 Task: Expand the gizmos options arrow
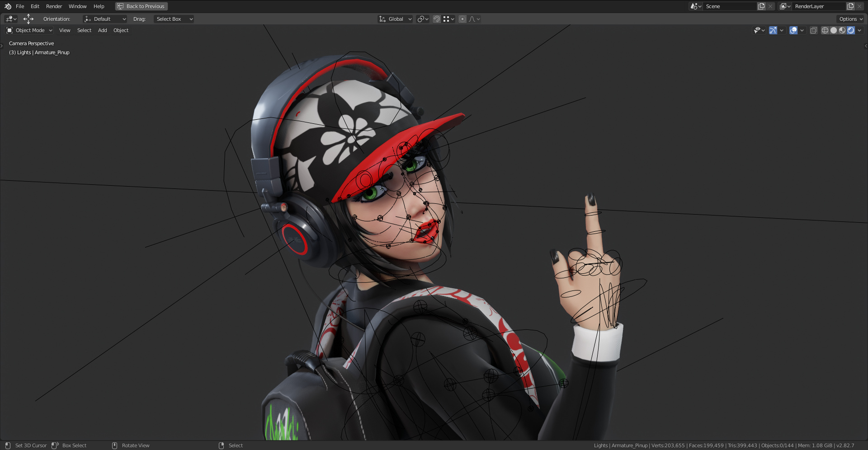782,30
